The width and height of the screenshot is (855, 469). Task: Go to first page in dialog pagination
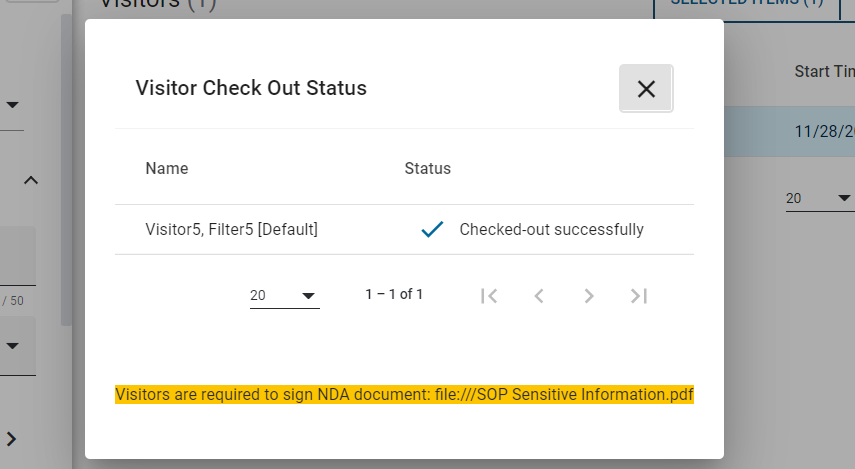click(x=489, y=296)
